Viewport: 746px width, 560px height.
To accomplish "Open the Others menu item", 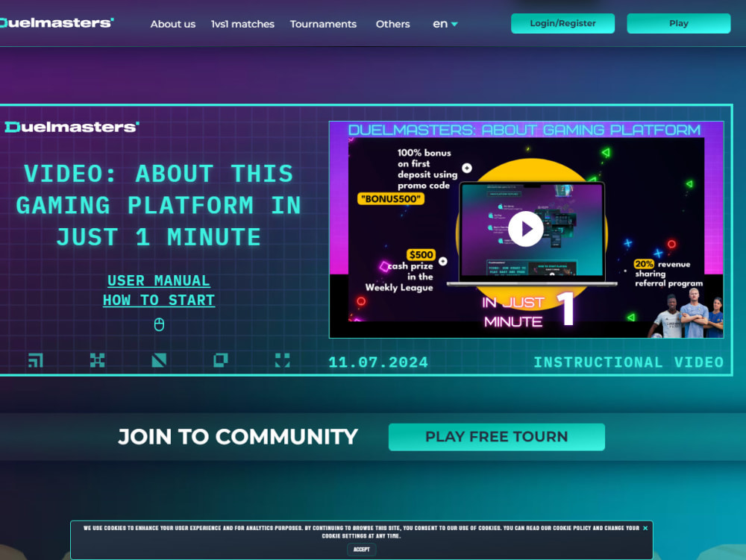I will (x=392, y=24).
